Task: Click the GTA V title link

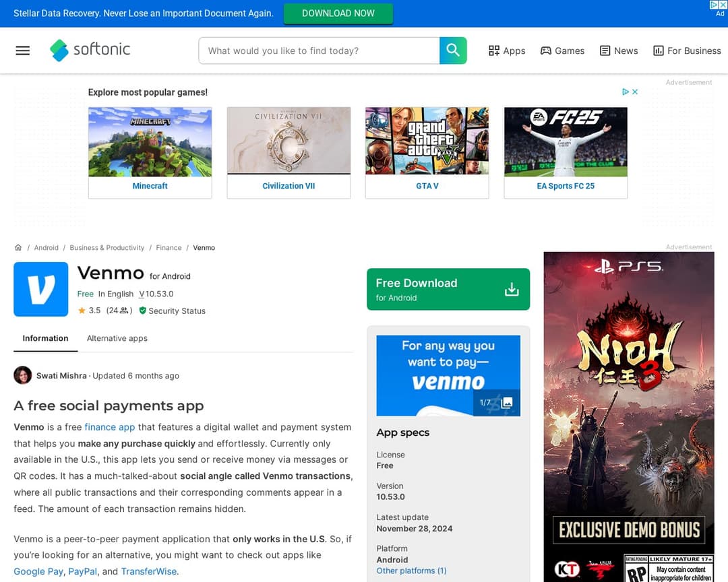Action: pos(427,186)
